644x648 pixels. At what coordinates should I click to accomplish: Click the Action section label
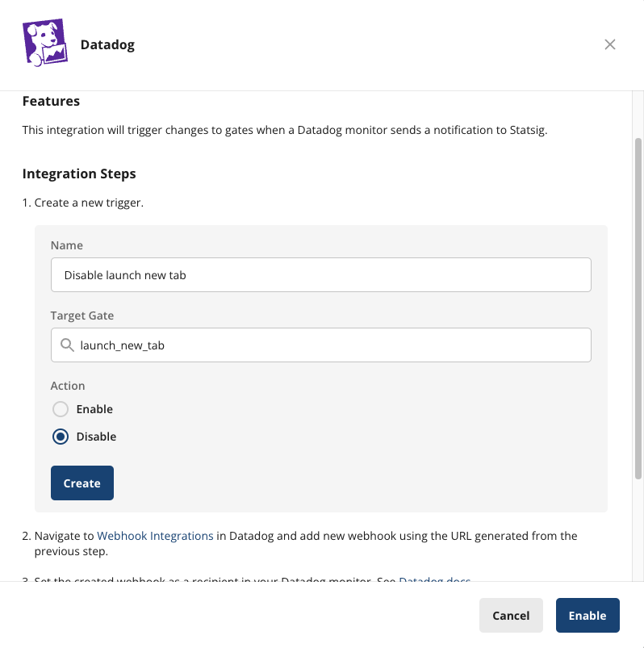point(68,386)
